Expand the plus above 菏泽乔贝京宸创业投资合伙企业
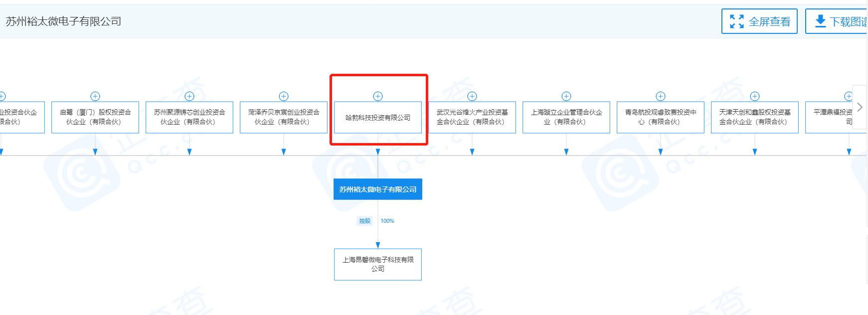The width and height of the screenshot is (868, 315). (284, 96)
